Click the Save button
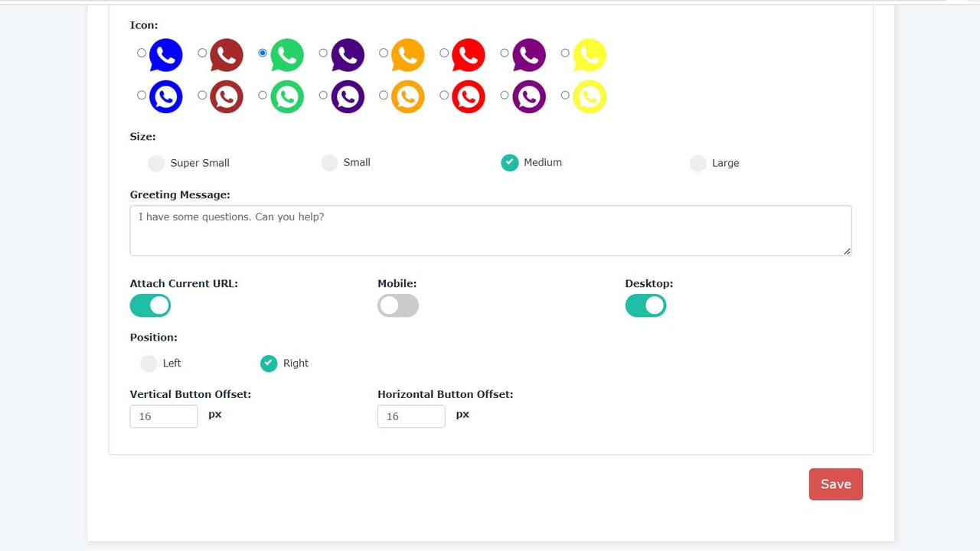Screen dimensions: 980x551 coord(836,484)
